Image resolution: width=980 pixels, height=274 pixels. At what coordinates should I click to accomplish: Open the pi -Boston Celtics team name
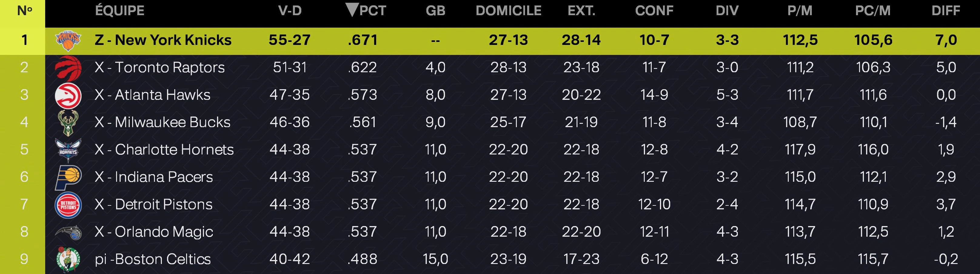click(152, 259)
